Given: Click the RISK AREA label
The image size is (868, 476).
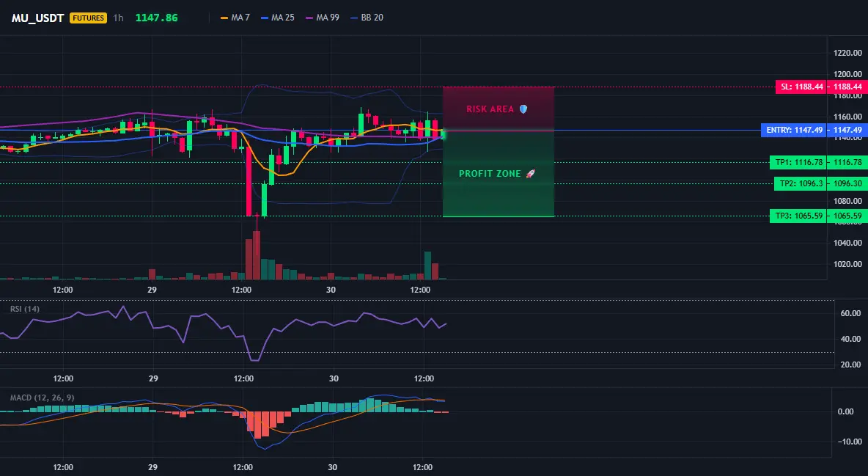Looking at the screenshot, I should click(x=490, y=109).
